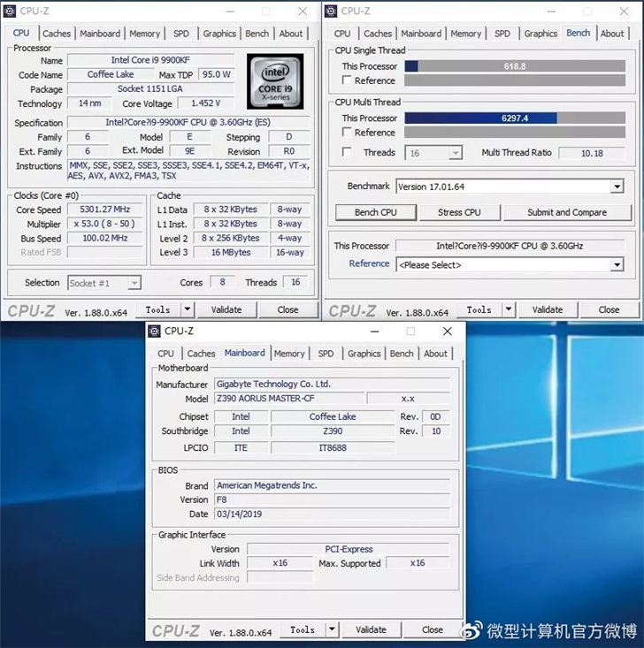Click the Multi Thread Ratio value 10.18
Screen dimensions: 644x648
[592, 153]
